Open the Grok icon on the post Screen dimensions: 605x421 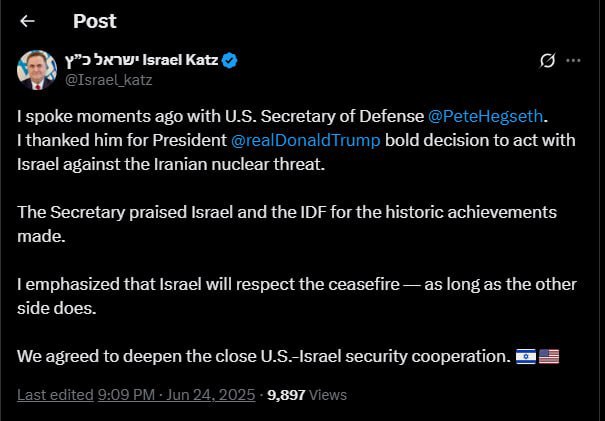547,61
